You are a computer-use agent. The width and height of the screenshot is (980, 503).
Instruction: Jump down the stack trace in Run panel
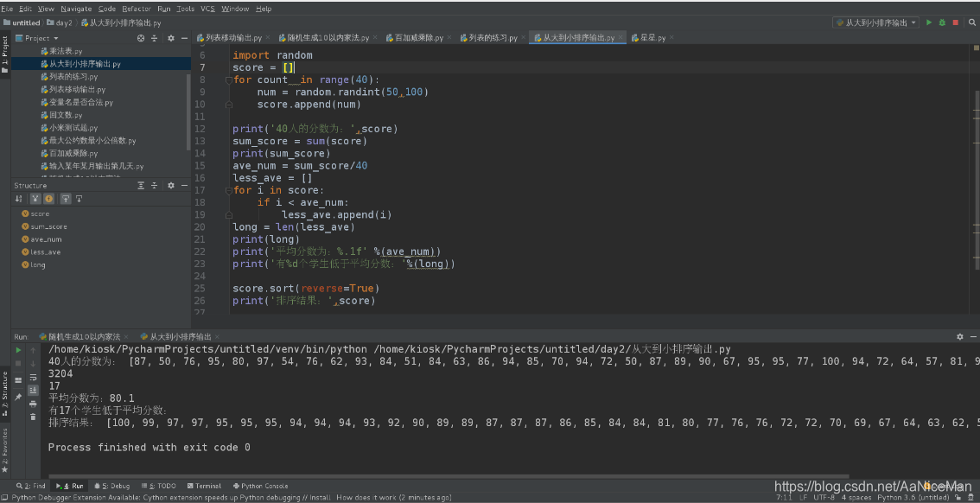pyautogui.click(x=33, y=363)
